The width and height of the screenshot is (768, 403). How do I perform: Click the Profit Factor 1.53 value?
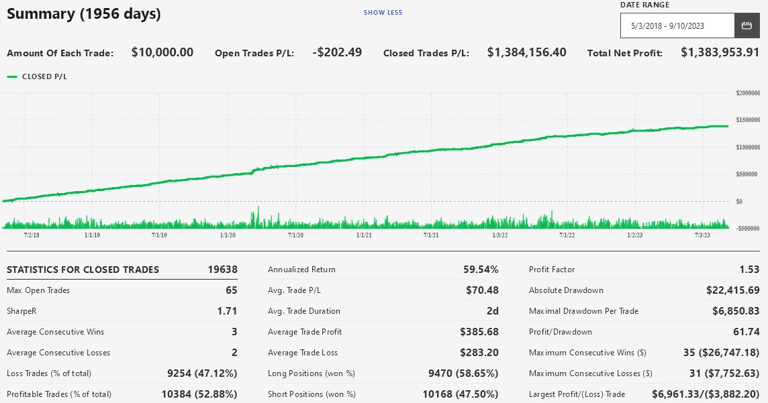pos(748,269)
